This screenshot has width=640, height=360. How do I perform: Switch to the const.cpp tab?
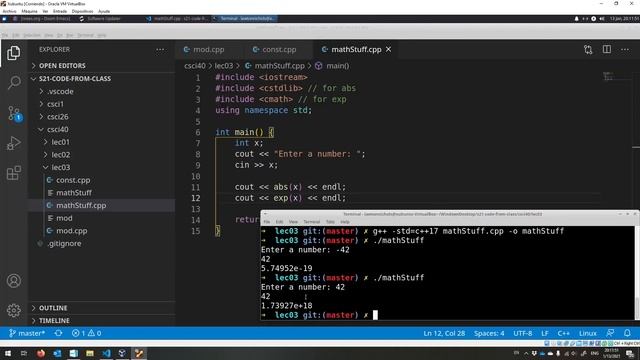coord(280,49)
